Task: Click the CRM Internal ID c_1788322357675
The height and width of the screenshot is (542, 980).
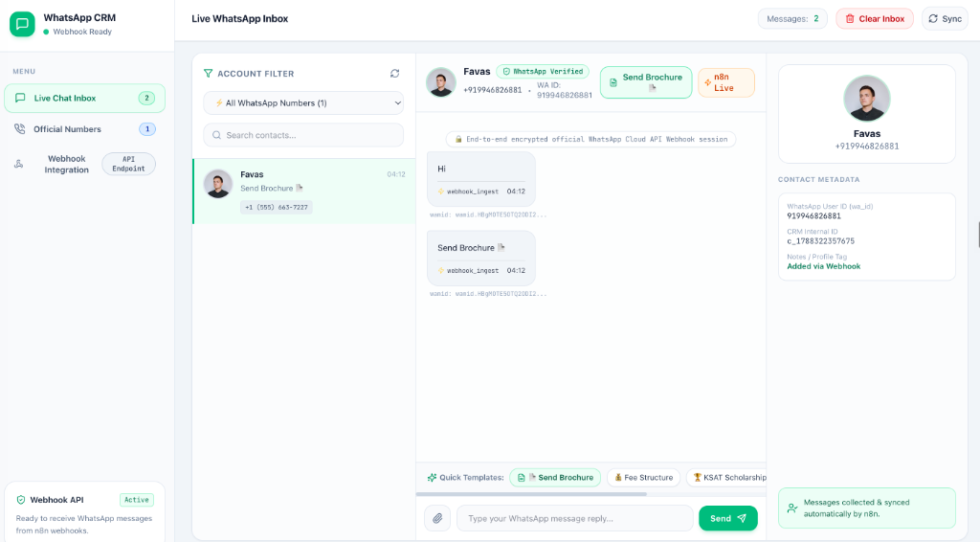Action: [820, 241]
